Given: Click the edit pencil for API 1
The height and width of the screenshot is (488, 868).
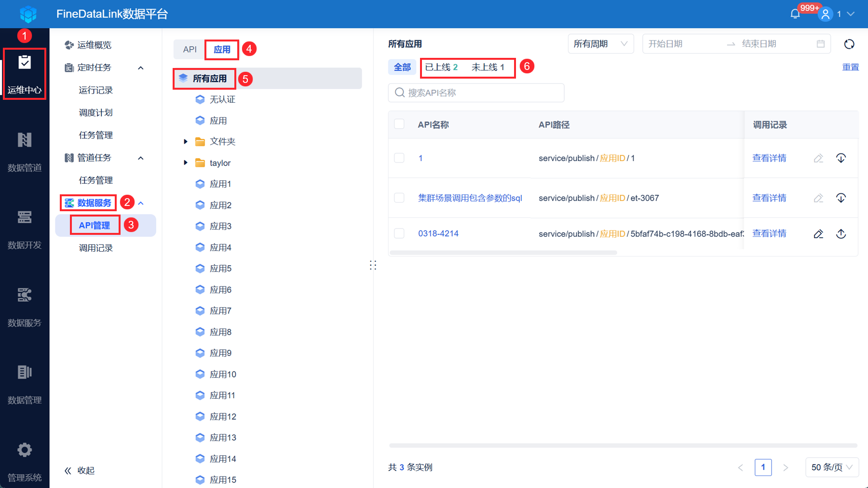Looking at the screenshot, I should tap(818, 158).
